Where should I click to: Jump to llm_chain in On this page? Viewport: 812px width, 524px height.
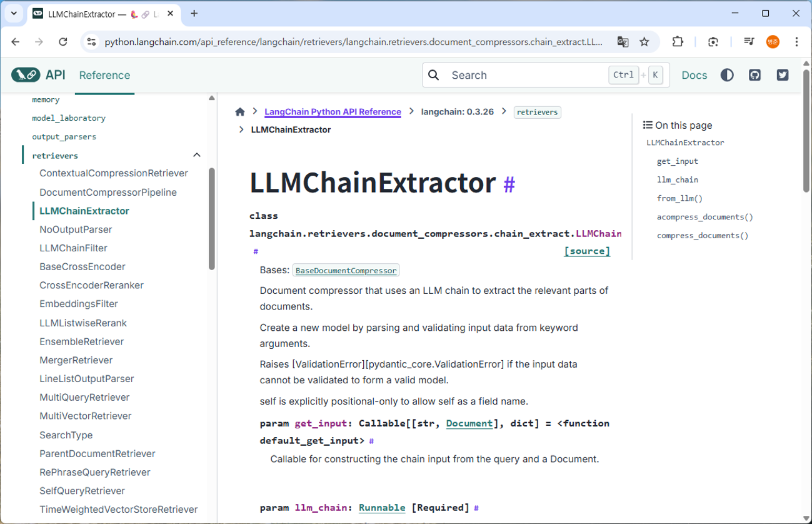pyautogui.click(x=678, y=179)
